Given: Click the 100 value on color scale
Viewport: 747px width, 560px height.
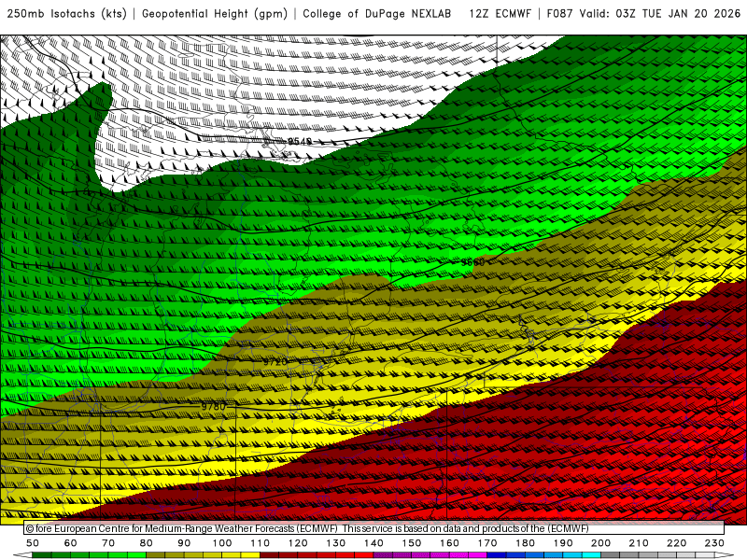Looking at the screenshot, I should pos(222,543).
